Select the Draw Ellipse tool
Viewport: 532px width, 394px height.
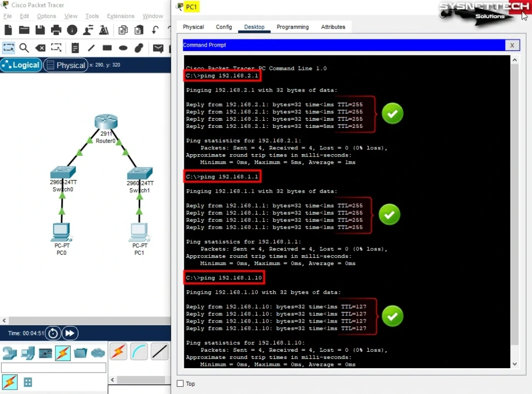pos(123,48)
